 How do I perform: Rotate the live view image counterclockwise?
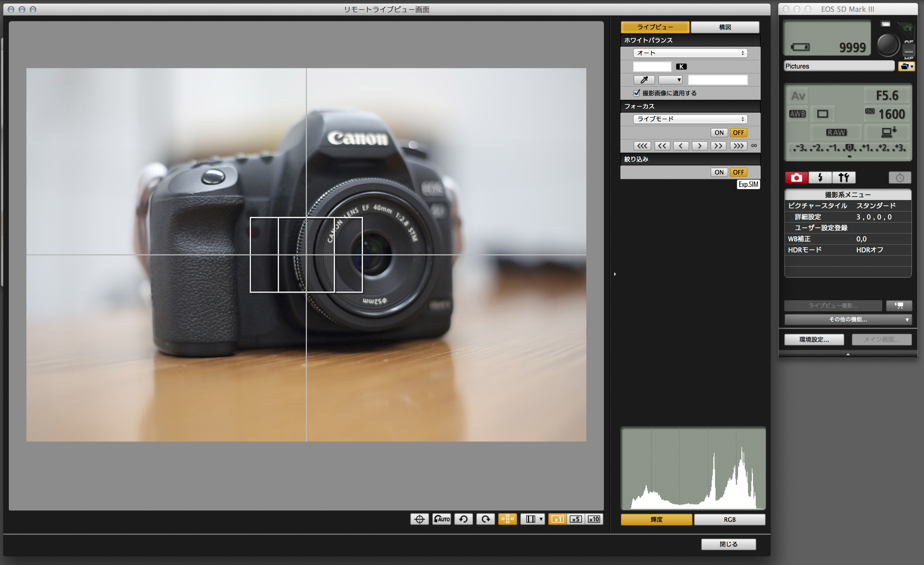tap(463, 519)
